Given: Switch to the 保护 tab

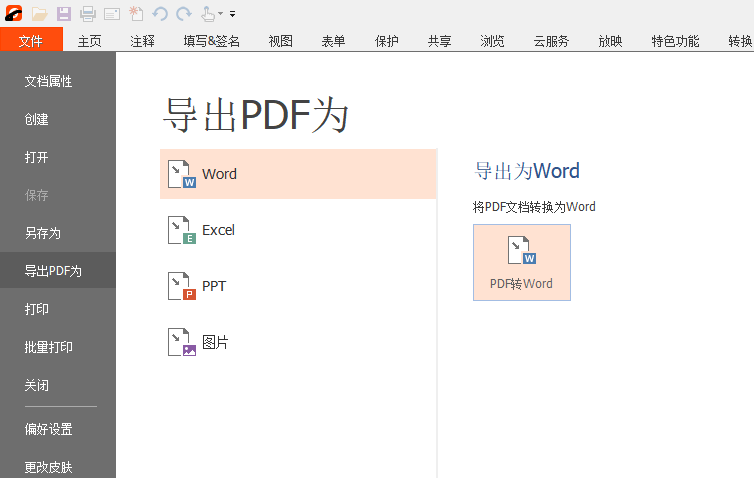Looking at the screenshot, I should [387, 41].
